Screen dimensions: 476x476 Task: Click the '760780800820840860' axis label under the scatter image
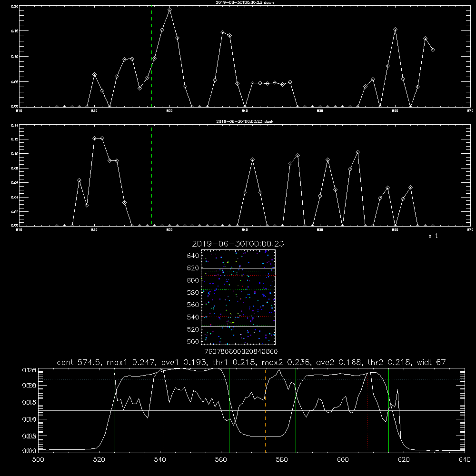(241, 351)
